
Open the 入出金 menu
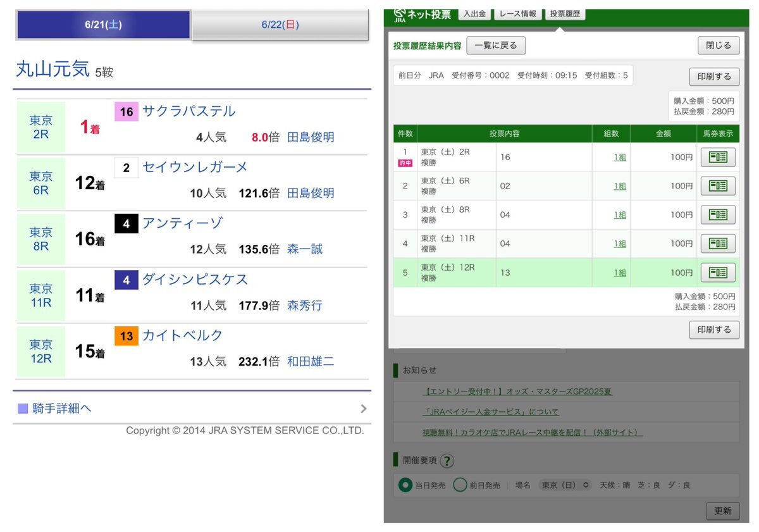474,13
